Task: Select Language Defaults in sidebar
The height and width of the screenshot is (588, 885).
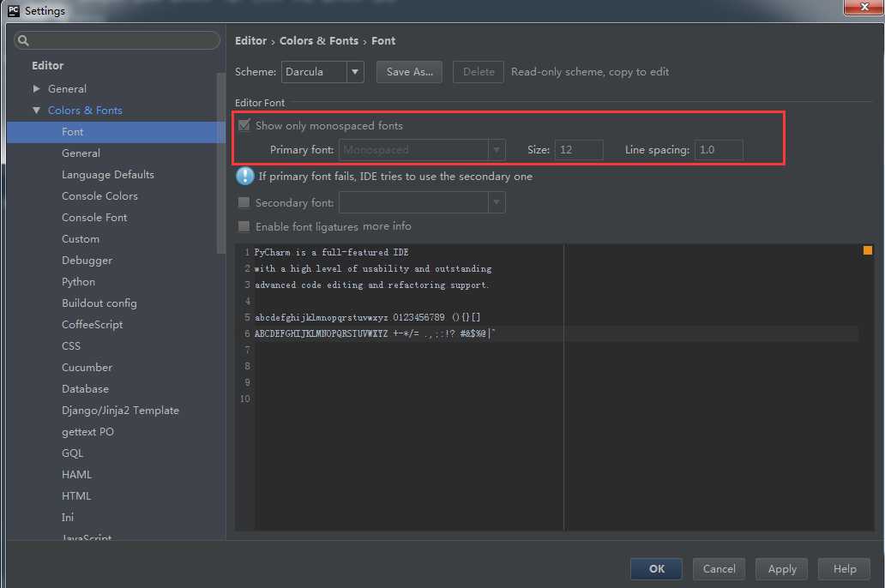Action: [x=108, y=174]
